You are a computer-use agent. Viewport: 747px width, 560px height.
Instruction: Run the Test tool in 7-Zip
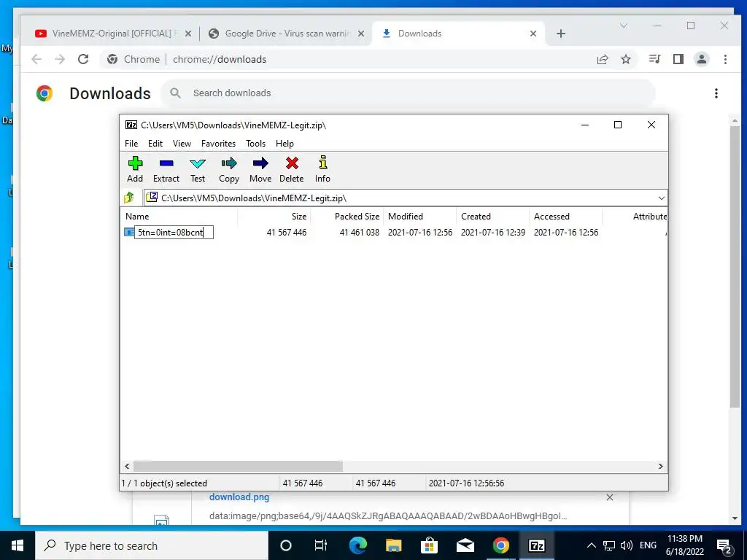point(198,169)
